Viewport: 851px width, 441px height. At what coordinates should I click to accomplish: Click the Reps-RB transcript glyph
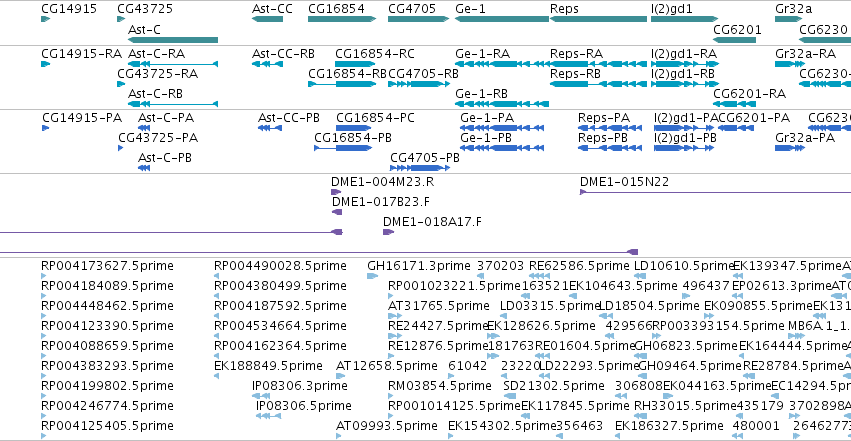[599, 84]
